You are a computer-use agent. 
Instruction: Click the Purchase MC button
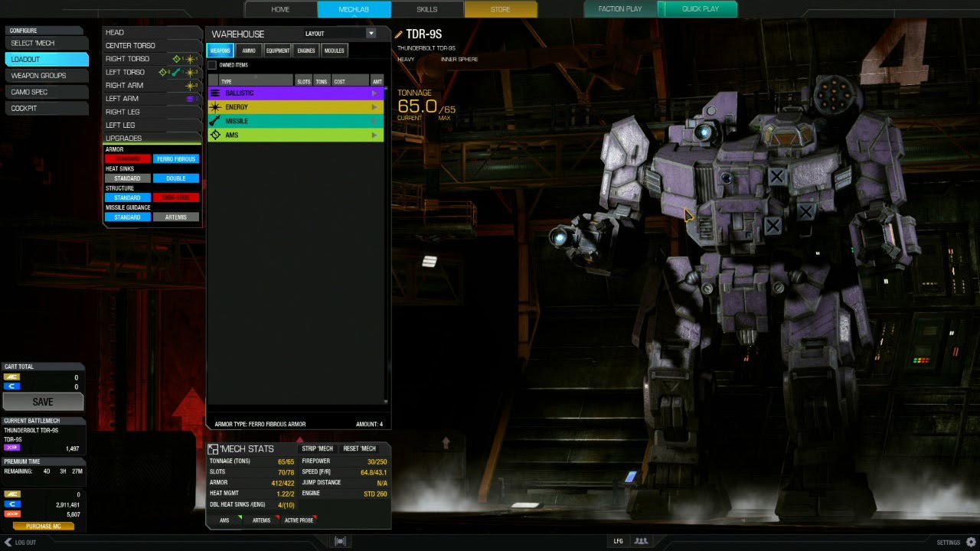point(43,527)
